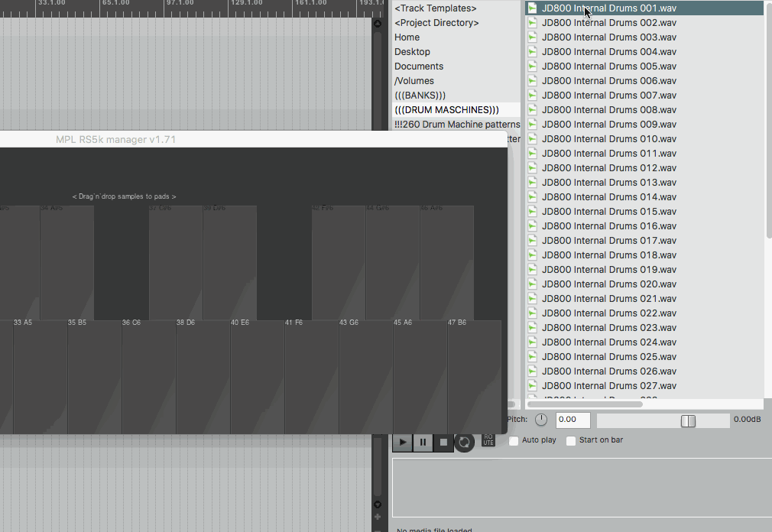Click the file icon of Drums 012.wav
Image resolution: width=772 pixels, height=532 pixels.
coord(532,168)
